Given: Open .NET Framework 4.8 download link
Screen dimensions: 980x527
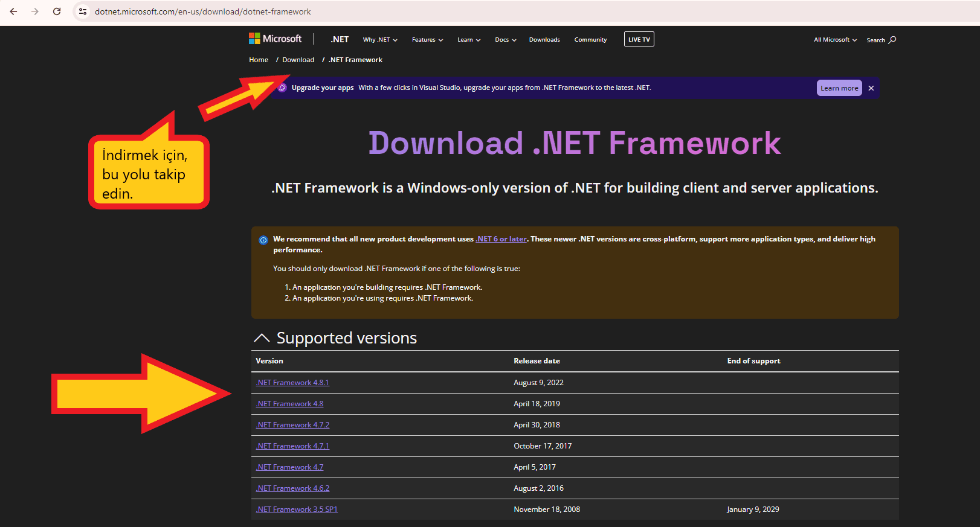Looking at the screenshot, I should pyautogui.click(x=289, y=404).
